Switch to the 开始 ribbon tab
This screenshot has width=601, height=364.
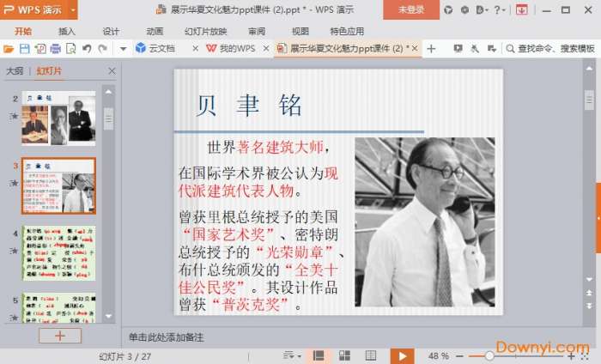click(23, 31)
